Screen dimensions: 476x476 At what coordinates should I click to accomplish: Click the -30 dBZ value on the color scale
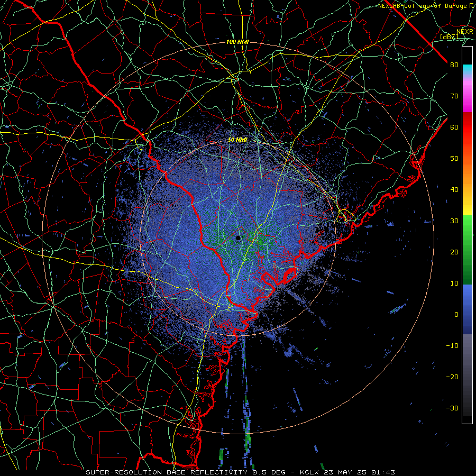click(x=452, y=408)
